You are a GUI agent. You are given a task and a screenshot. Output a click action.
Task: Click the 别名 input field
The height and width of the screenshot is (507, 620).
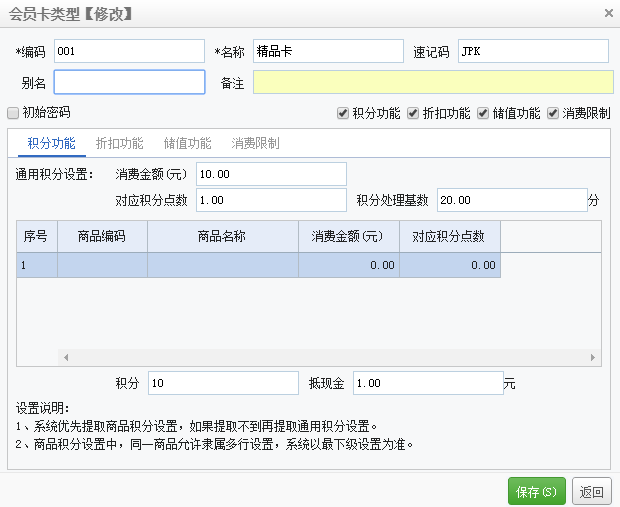[x=129, y=82]
